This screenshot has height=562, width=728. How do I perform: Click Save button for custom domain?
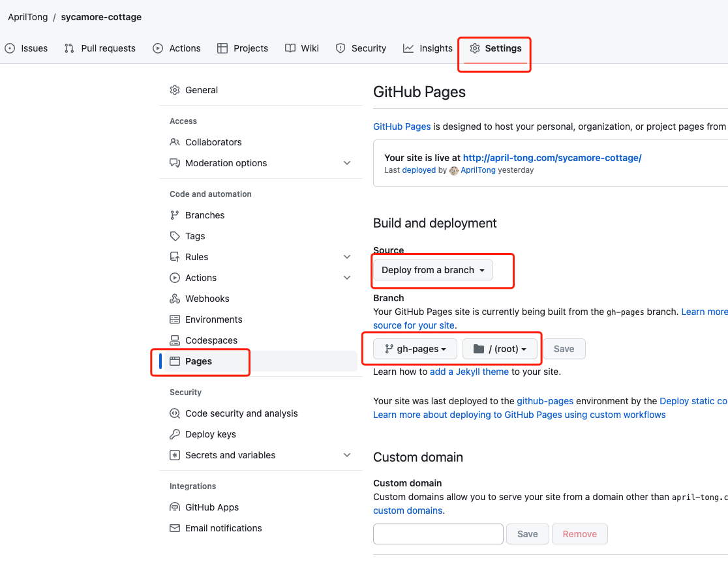click(x=528, y=534)
